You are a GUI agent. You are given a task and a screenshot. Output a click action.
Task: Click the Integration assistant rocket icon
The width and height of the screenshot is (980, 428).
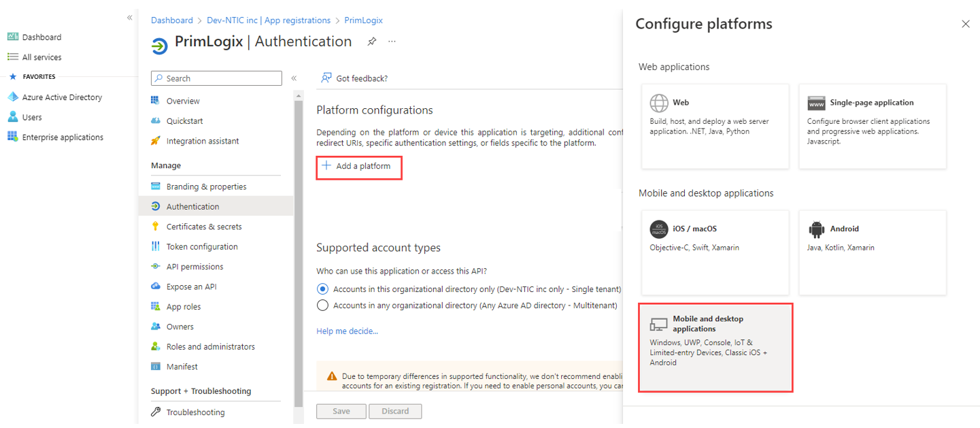pyautogui.click(x=155, y=141)
